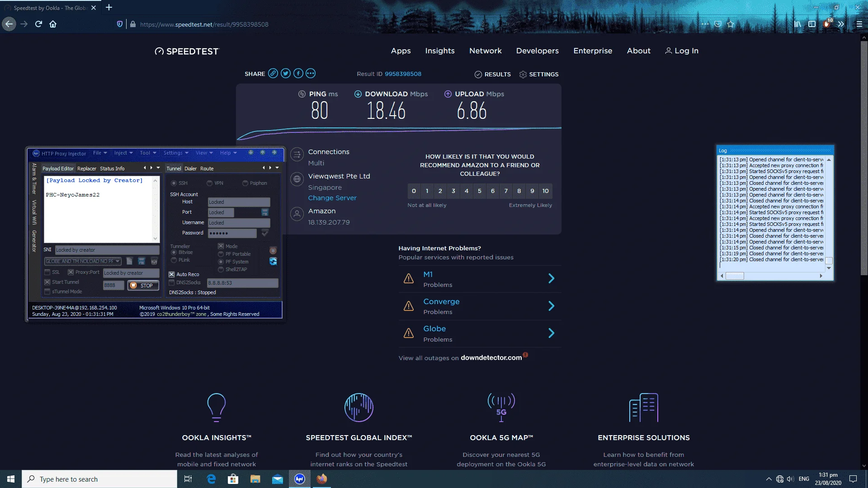The width and height of the screenshot is (868, 488).
Task: Go to Firefox home page
Action: pyautogui.click(x=53, y=24)
